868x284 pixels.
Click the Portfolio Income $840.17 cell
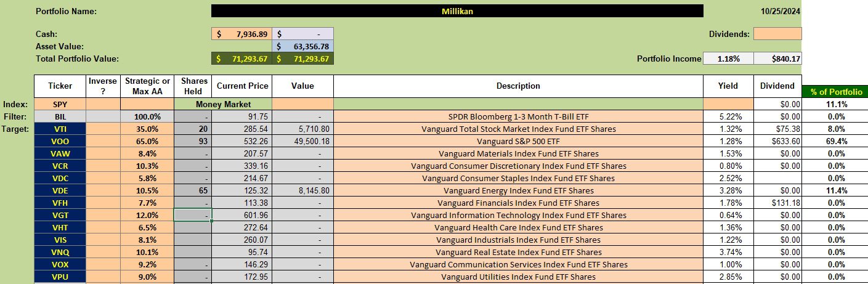click(777, 59)
